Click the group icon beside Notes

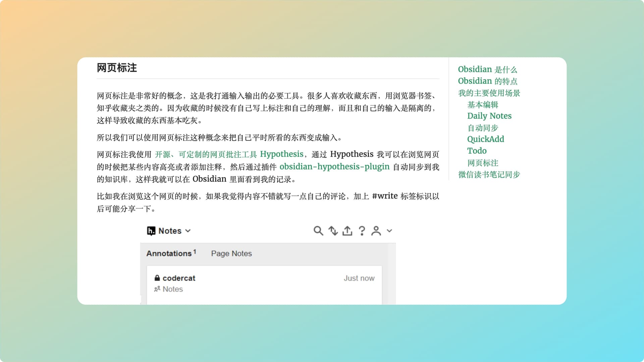coord(157,289)
